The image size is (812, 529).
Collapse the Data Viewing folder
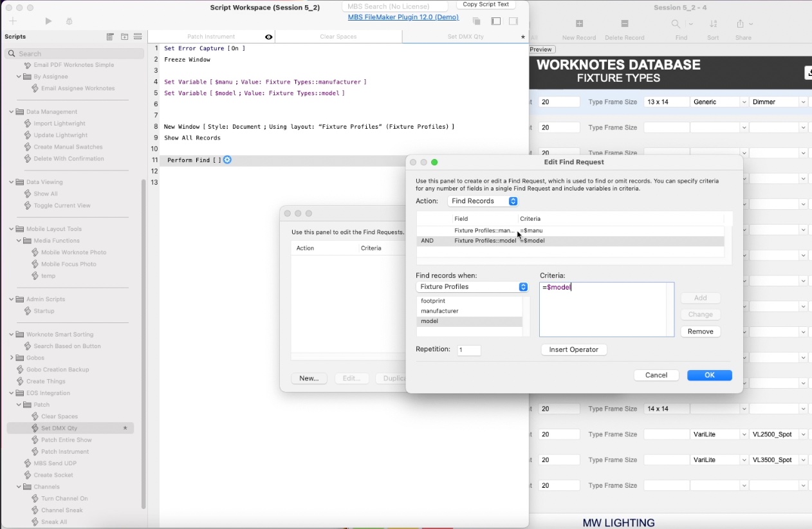click(12, 182)
